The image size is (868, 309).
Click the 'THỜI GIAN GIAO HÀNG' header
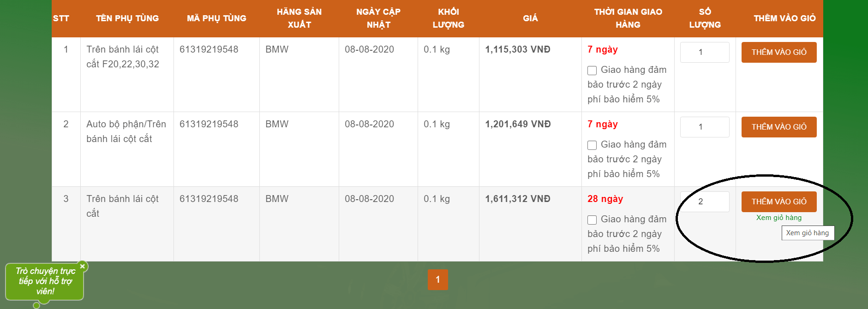point(628,18)
